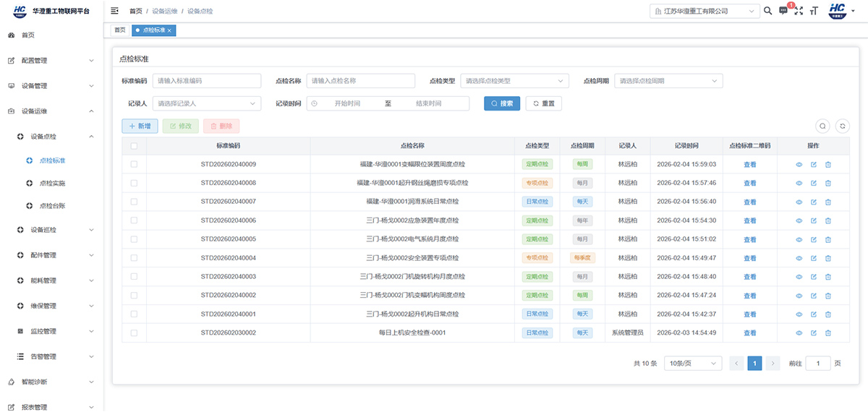The height and width of the screenshot is (412, 868).
Task: Go to the previous page arrow
Action: click(x=737, y=364)
